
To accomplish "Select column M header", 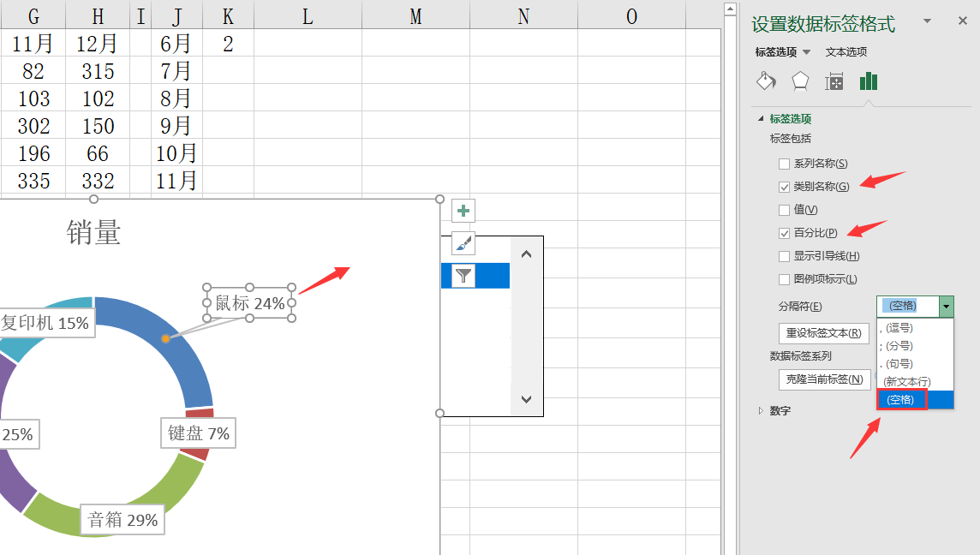I will pos(415,17).
